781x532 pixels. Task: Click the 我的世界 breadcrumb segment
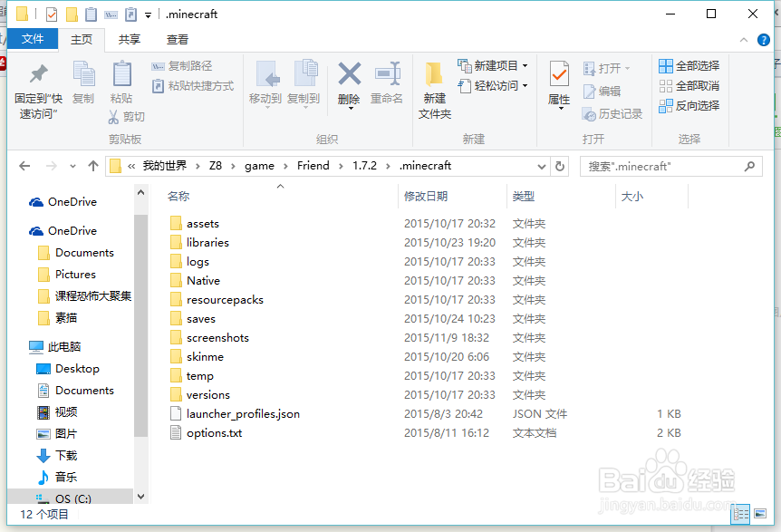[x=165, y=166]
